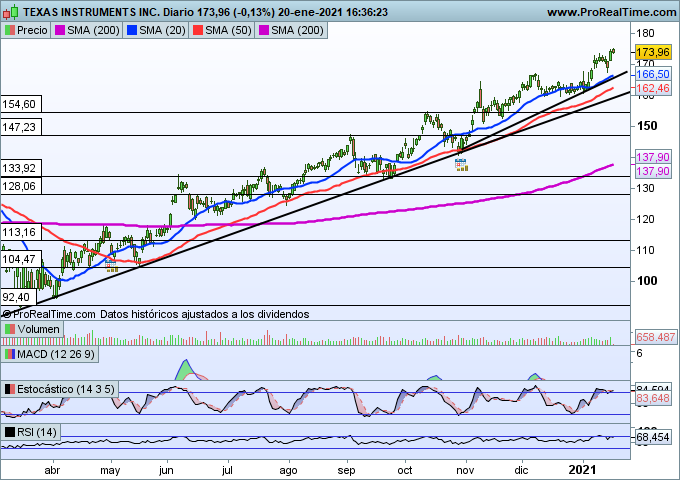The image size is (680, 480).
Task: Click the Datos históricos ajustados a los dividendos note
Action: tap(205, 314)
